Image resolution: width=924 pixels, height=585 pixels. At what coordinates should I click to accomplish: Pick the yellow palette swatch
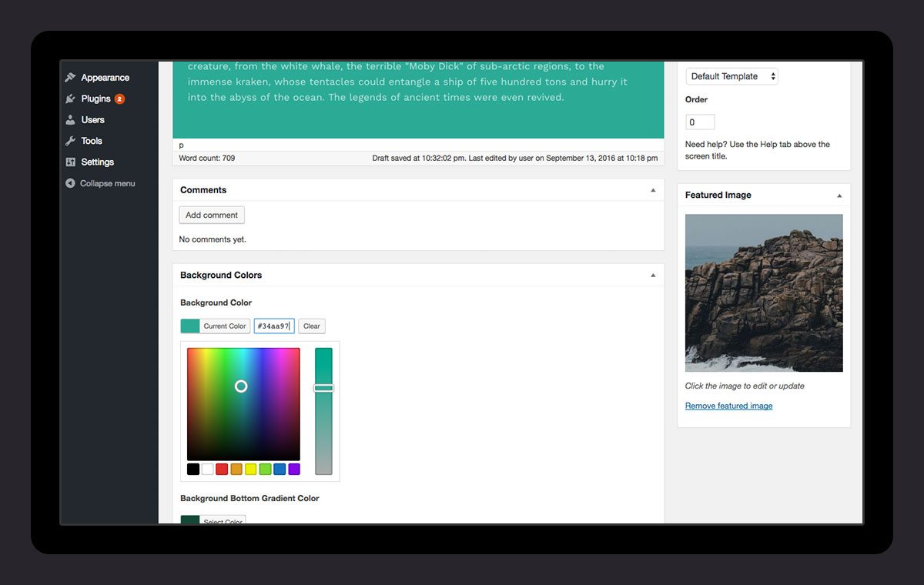[251, 469]
